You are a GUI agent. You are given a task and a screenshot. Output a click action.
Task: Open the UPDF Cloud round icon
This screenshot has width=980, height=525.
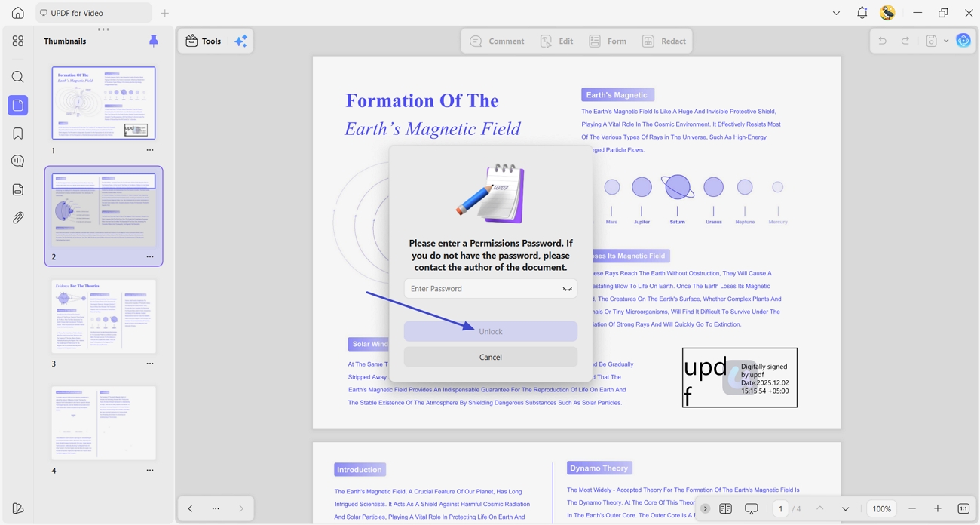tap(963, 41)
